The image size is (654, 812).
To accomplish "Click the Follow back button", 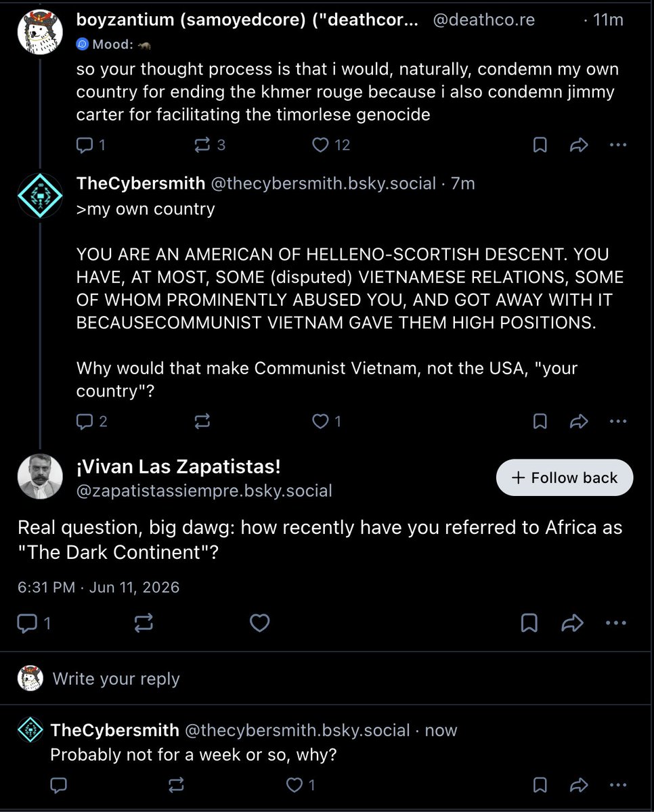I will [x=565, y=478].
